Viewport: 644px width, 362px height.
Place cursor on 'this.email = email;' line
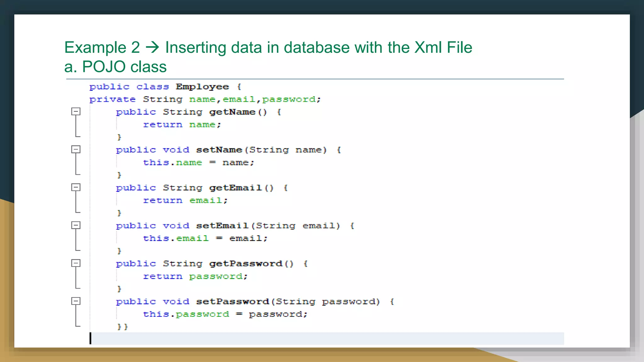(205, 239)
